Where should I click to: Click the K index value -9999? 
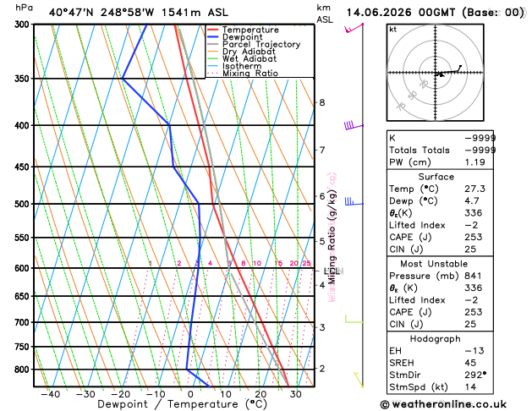480,138
